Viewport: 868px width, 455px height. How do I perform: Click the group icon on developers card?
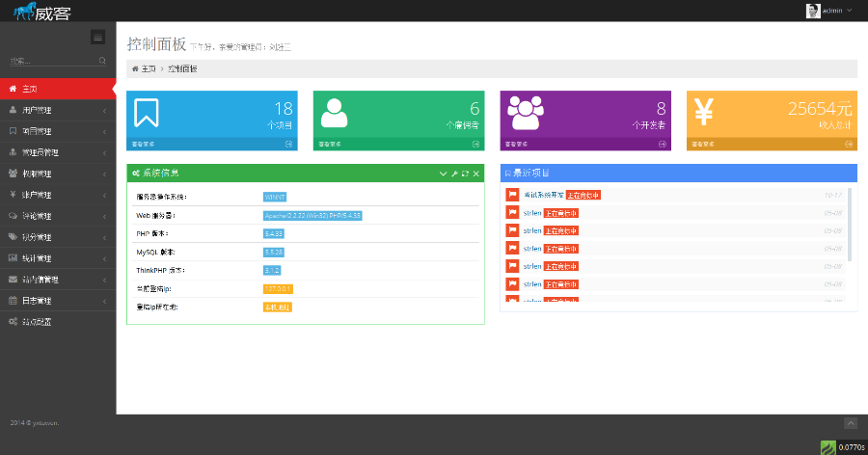[x=526, y=113]
